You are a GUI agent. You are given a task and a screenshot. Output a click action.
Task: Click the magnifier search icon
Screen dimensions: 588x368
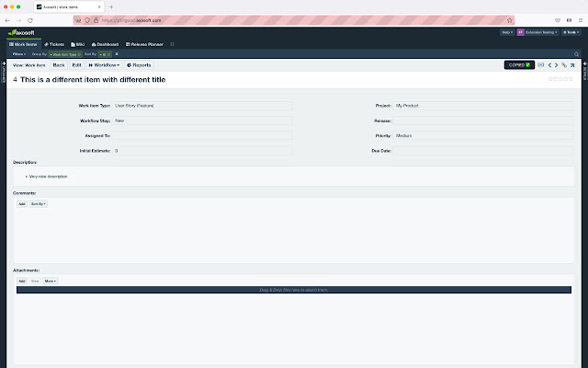click(x=576, y=54)
